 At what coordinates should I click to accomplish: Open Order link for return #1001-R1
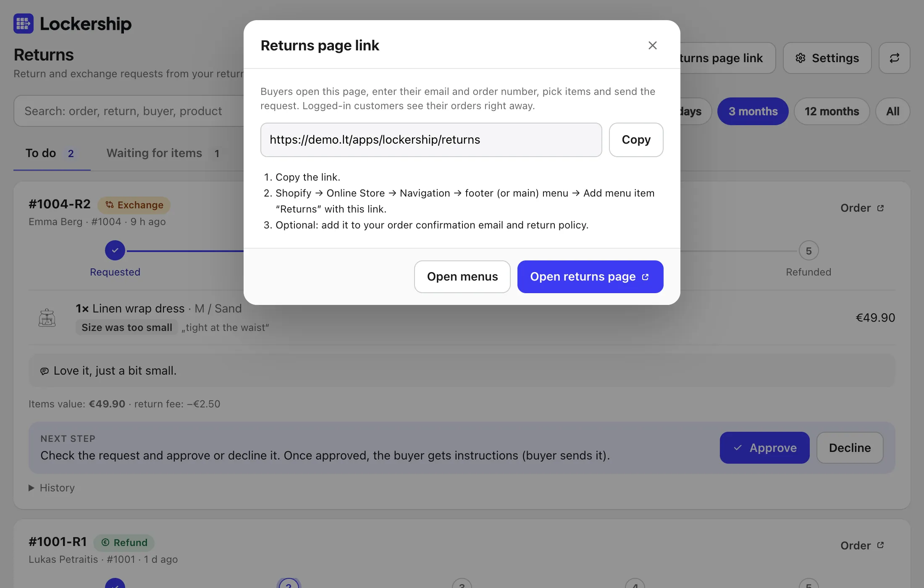coord(862,546)
